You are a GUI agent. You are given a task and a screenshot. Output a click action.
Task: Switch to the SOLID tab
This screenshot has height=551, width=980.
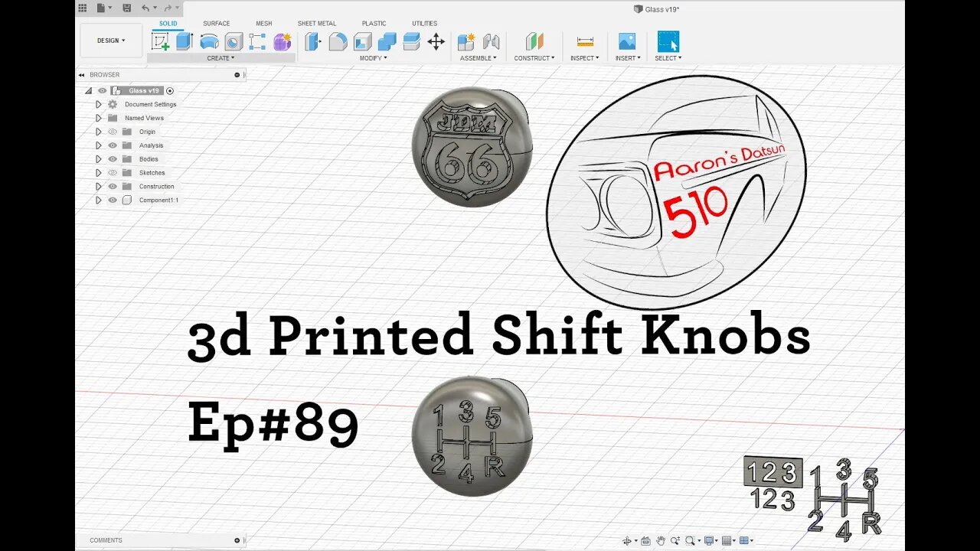click(x=168, y=24)
